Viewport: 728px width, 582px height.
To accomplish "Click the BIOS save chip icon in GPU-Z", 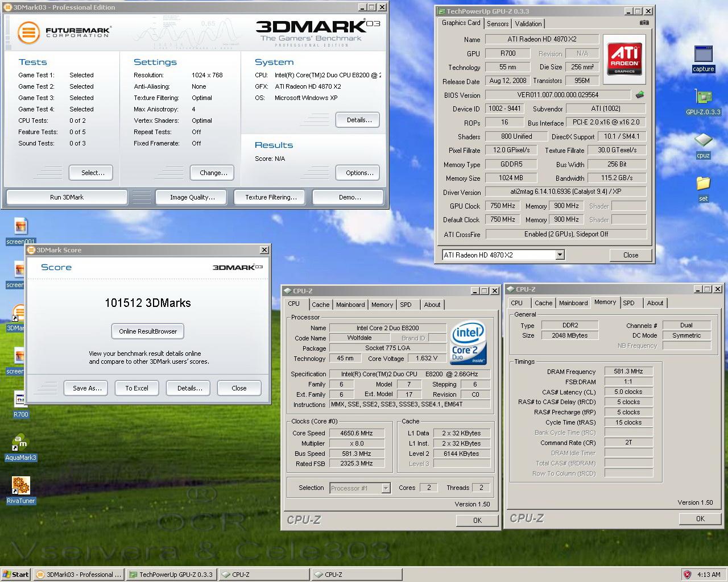I will (639, 94).
